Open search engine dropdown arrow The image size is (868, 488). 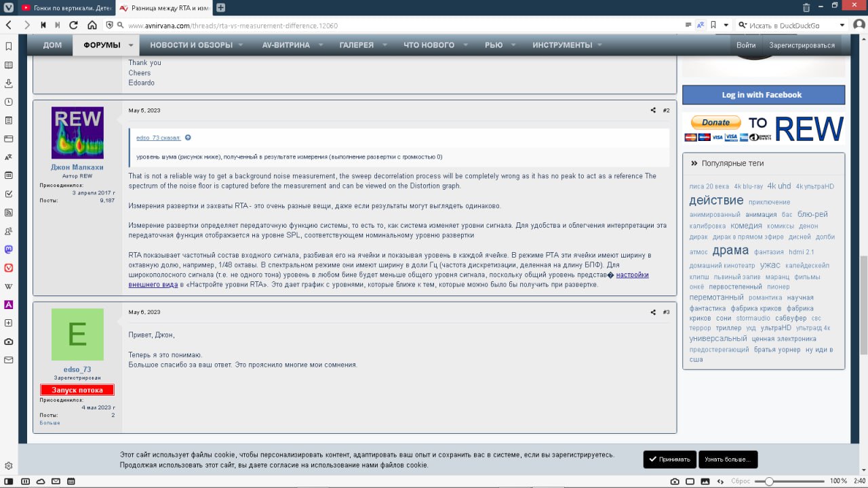click(x=842, y=25)
